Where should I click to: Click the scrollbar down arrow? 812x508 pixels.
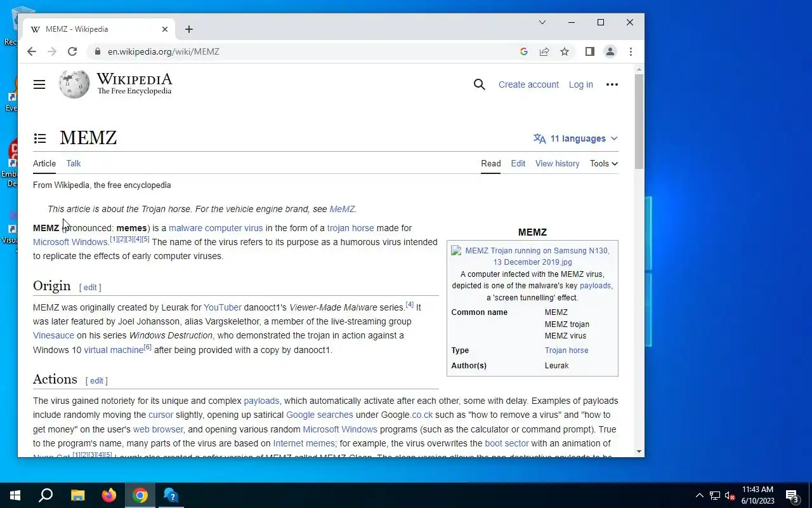pyautogui.click(x=639, y=452)
